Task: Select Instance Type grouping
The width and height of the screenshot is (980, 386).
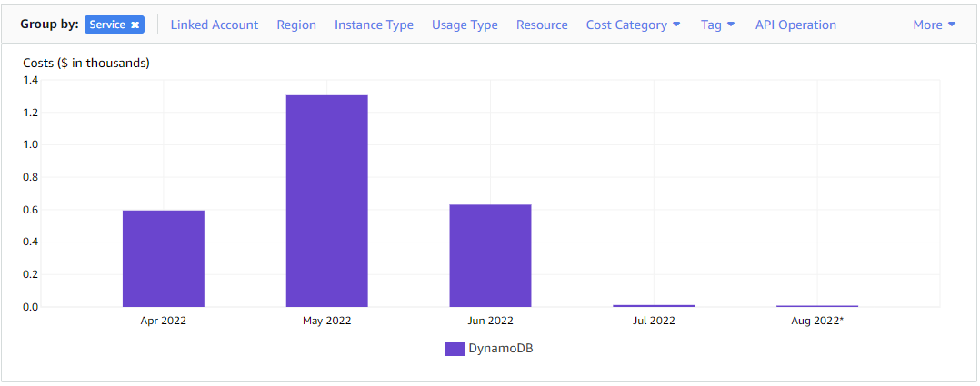Action: [x=374, y=25]
